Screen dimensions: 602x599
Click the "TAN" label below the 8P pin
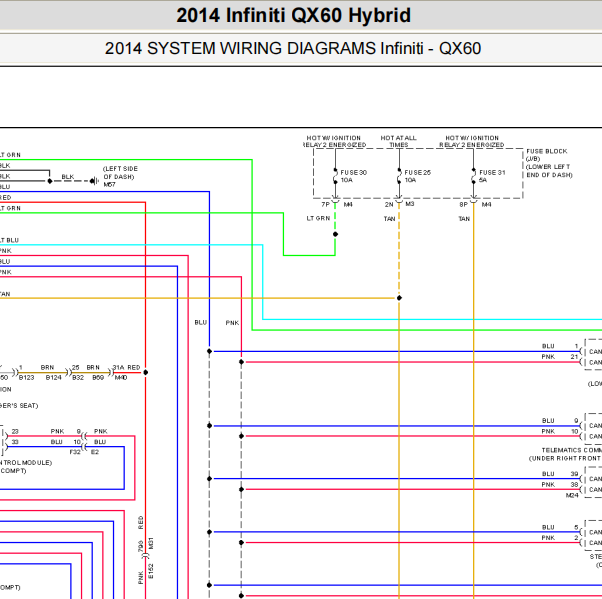tap(464, 219)
